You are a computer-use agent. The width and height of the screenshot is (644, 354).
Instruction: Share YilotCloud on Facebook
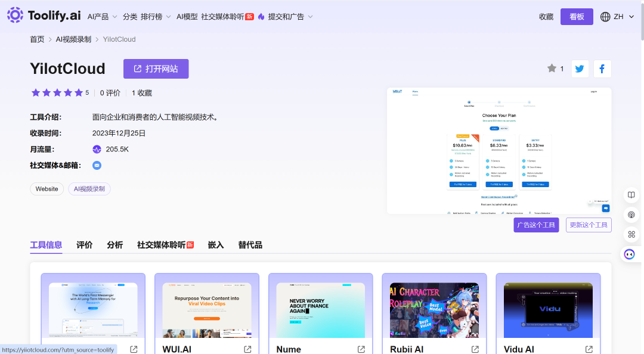602,69
